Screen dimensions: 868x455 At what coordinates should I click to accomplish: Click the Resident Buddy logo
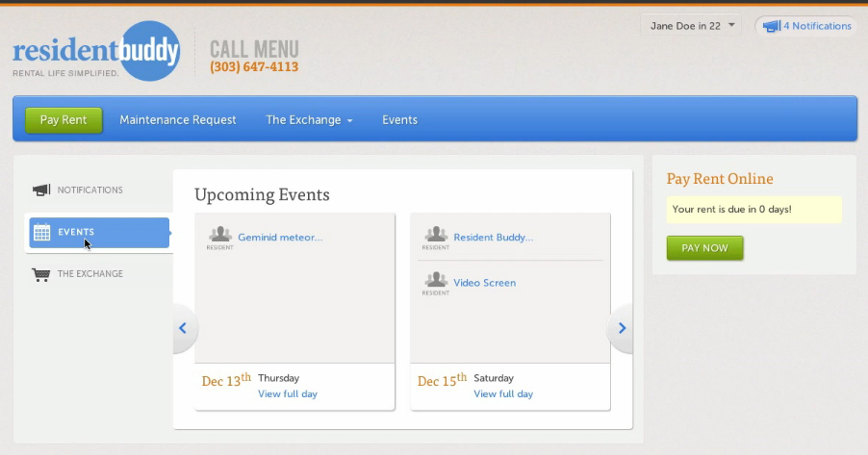tap(96, 52)
